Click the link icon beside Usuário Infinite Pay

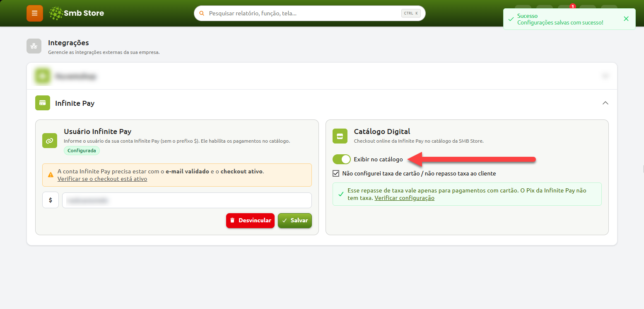(x=50, y=141)
